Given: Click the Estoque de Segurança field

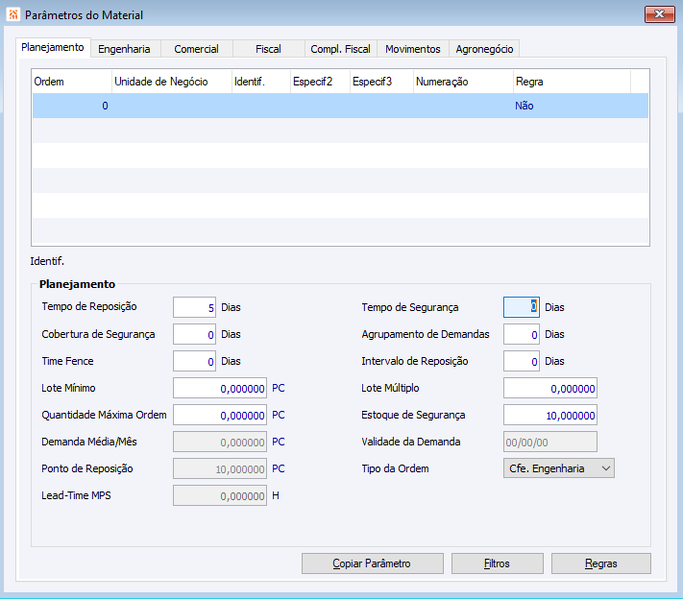Looking at the screenshot, I should 550,415.
